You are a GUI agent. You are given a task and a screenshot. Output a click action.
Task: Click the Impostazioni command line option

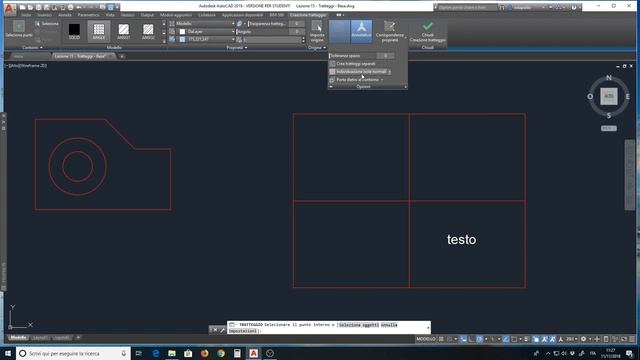[243, 331]
